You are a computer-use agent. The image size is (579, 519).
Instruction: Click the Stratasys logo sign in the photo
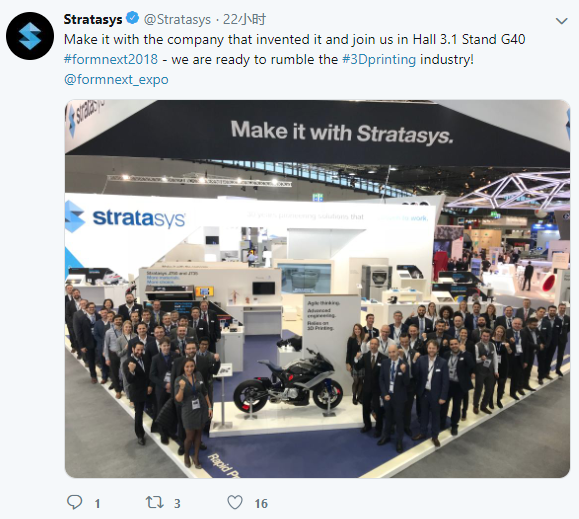click(126, 218)
